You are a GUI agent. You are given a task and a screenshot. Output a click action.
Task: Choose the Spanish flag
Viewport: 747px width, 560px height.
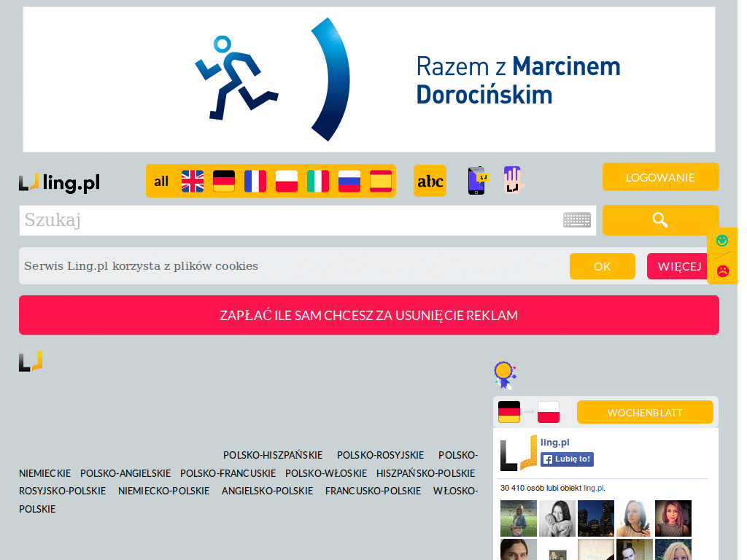381,182
